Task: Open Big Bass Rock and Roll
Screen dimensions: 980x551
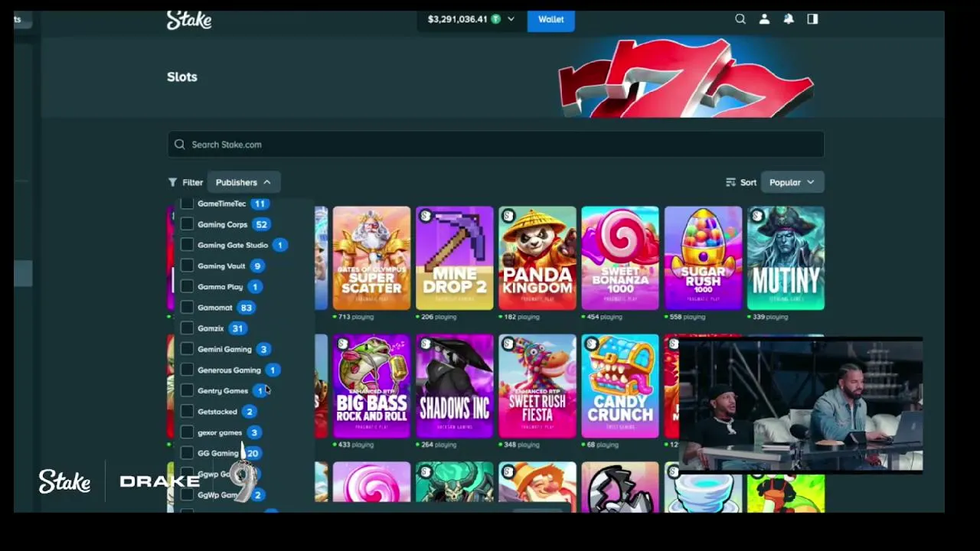Action: coord(371,386)
